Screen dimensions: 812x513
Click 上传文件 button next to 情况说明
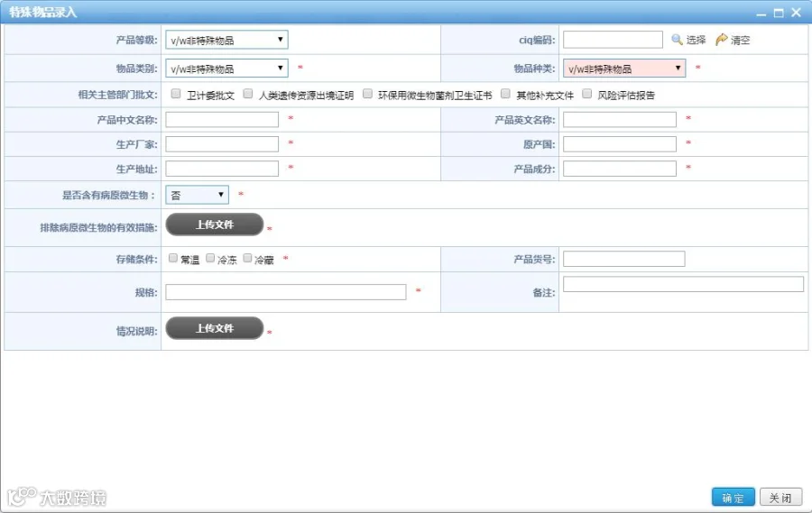[x=215, y=327]
